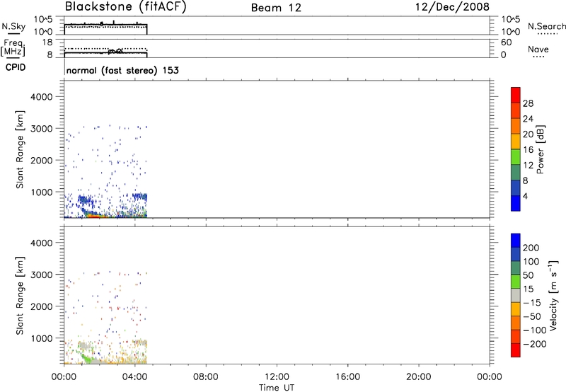Image resolution: width=566 pixels, height=392 pixels.
Task: Click the '04:00' time tick label
Action: pyautogui.click(x=134, y=377)
